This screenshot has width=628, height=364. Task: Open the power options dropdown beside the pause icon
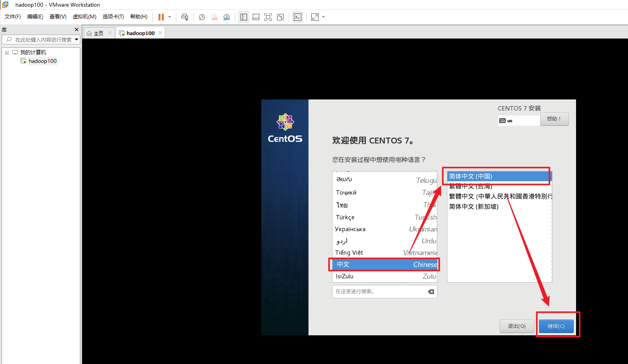pyautogui.click(x=170, y=17)
